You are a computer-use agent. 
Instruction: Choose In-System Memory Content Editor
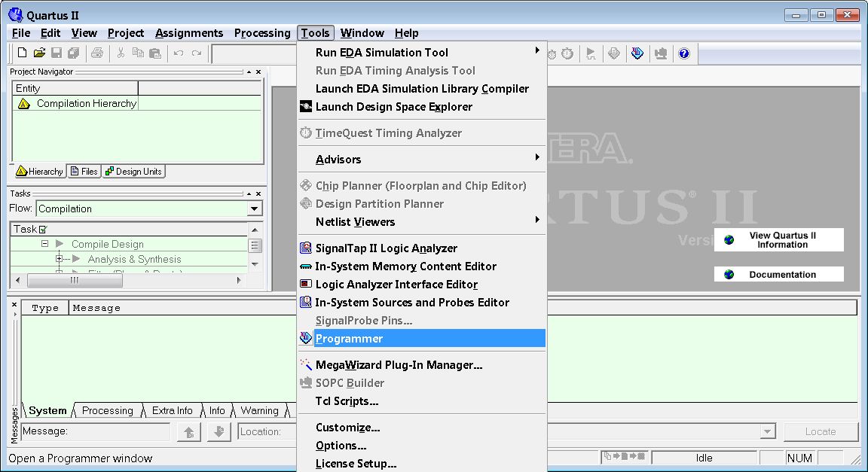(x=422, y=266)
